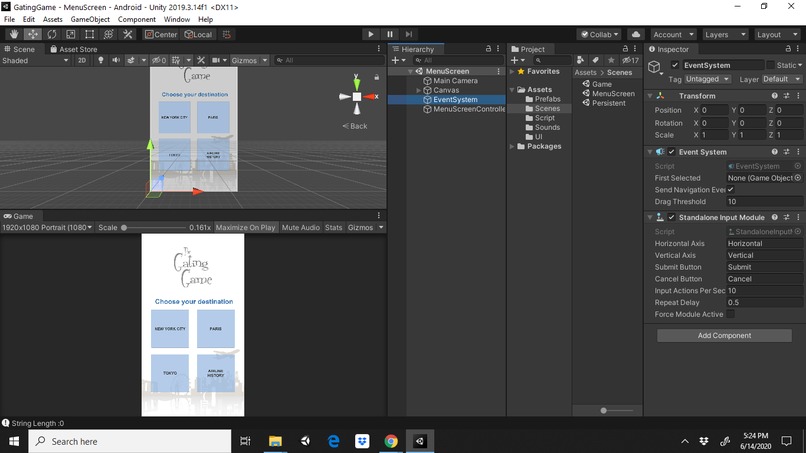Click Add Component button
806x453 pixels.
tap(724, 335)
